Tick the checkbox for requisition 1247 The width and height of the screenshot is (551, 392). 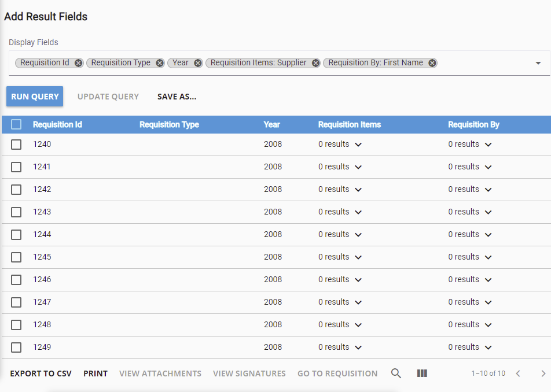[x=16, y=302]
